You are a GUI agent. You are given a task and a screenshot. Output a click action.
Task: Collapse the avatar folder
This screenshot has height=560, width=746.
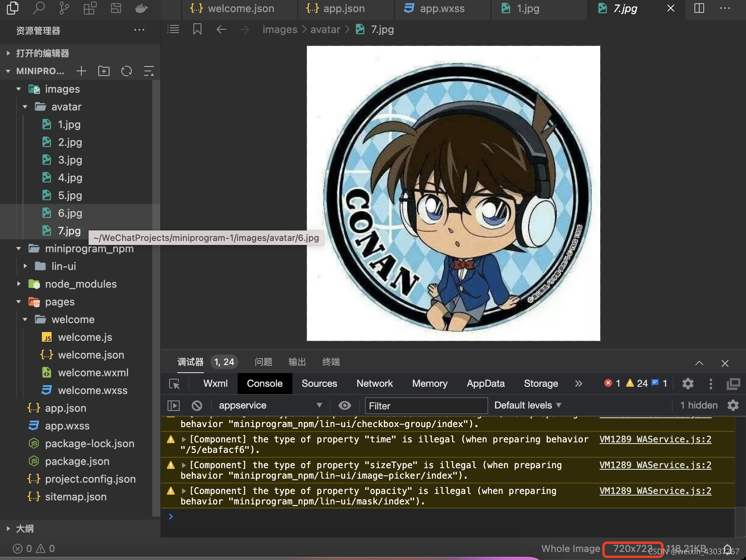click(x=25, y=107)
